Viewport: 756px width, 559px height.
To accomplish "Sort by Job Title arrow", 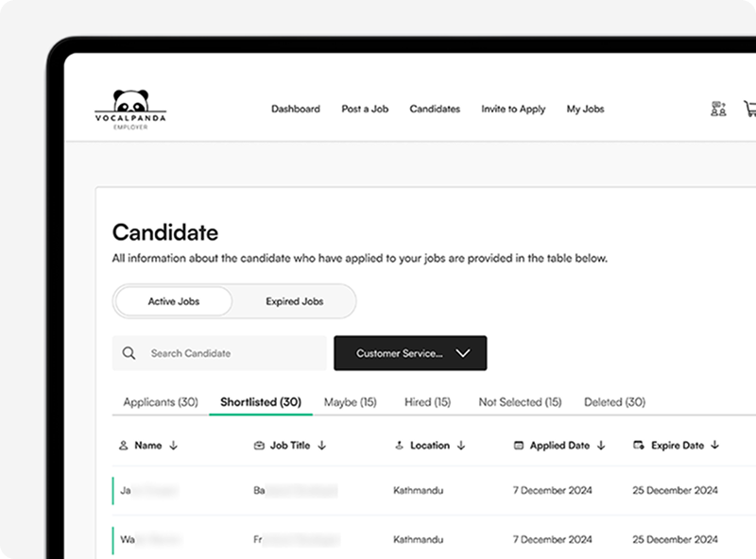I will pos(322,446).
